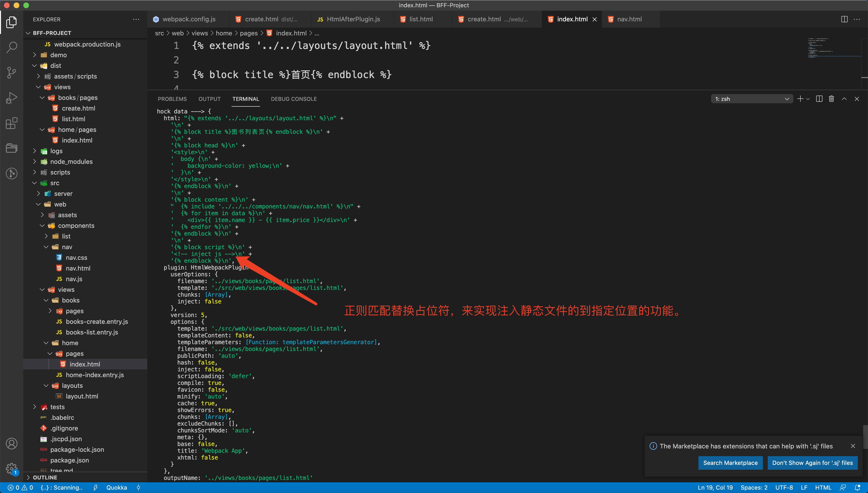Kill terminal with trash icon
The height and width of the screenshot is (493, 868).
[x=831, y=99]
